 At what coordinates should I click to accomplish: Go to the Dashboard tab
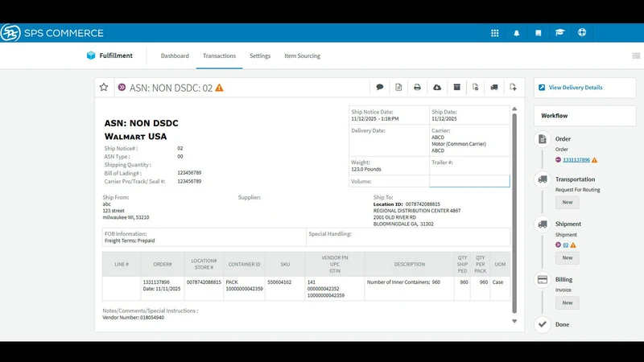pos(175,56)
